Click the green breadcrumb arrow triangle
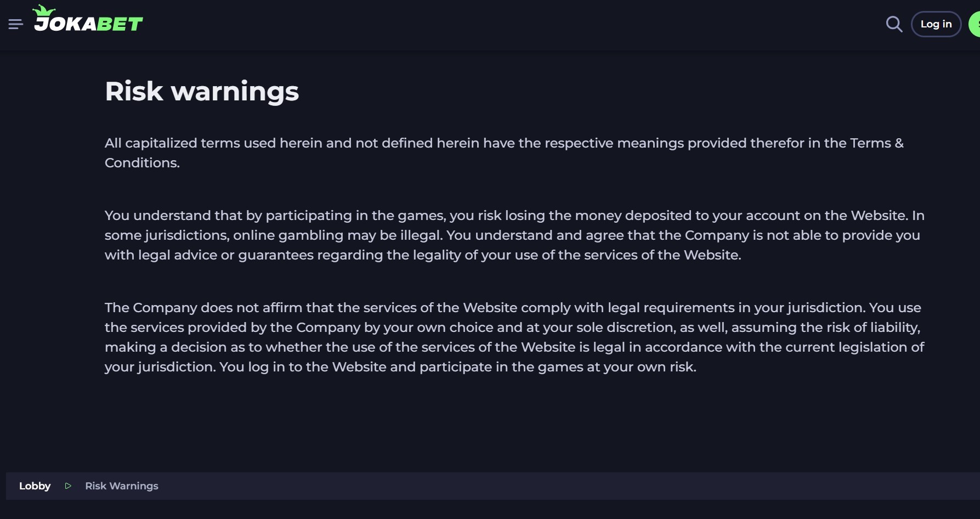The width and height of the screenshot is (980, 519). 68,486
